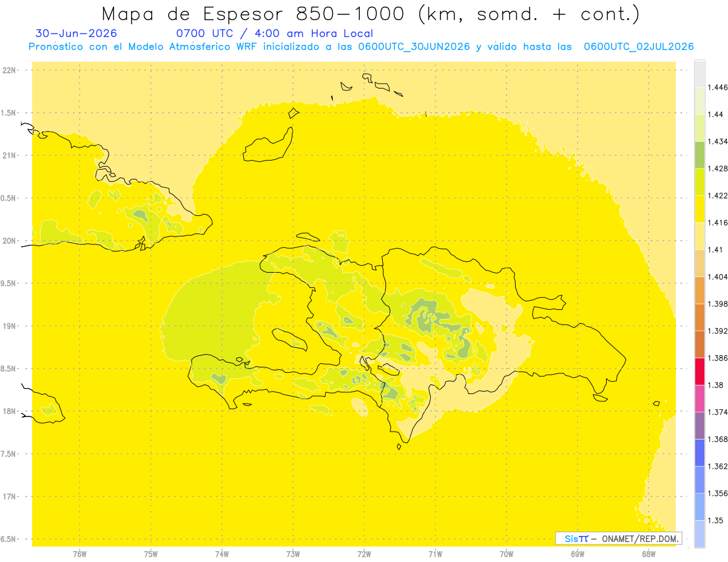The height and width of the screenshot is (562, 728).
Task: Click the "17N" latitude label
Action: [9, 497]
